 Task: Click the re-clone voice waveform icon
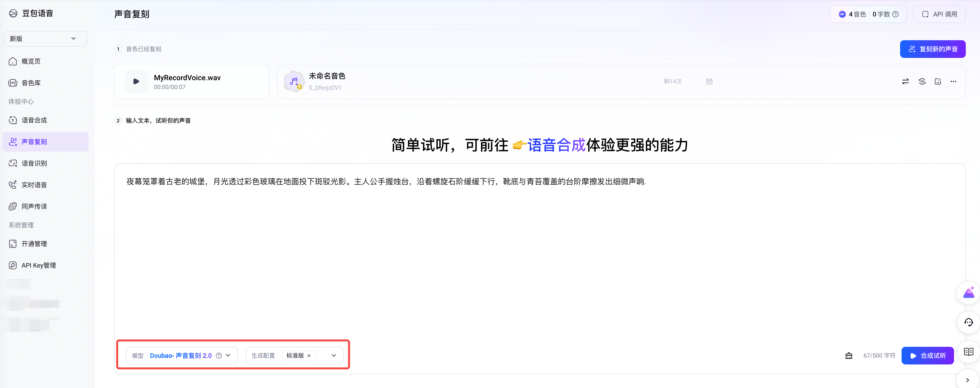click(x=922, y=81)
